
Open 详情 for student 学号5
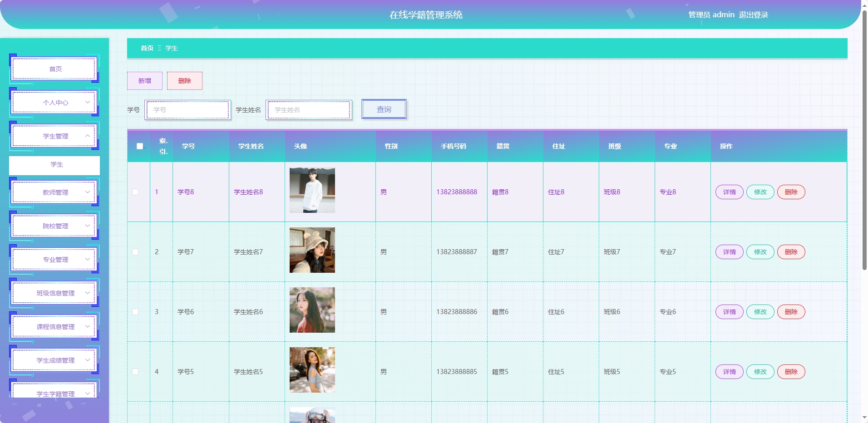(730, 372)
